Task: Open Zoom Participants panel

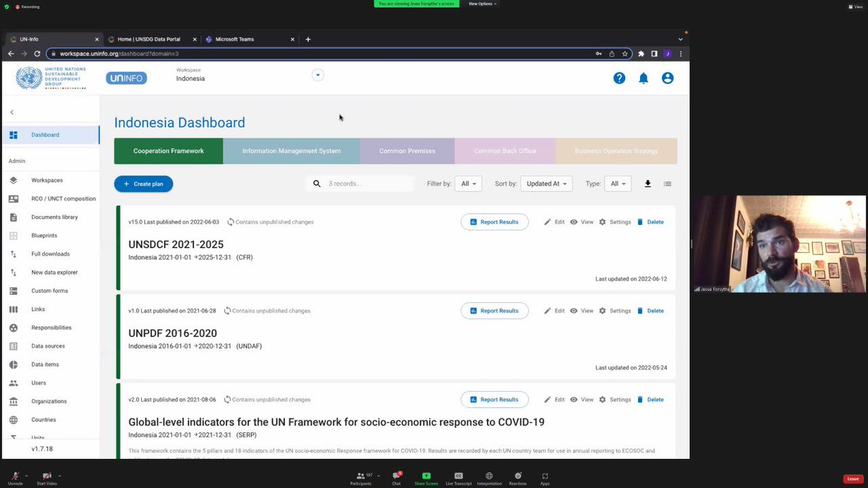Action: [x=360, y=479]
